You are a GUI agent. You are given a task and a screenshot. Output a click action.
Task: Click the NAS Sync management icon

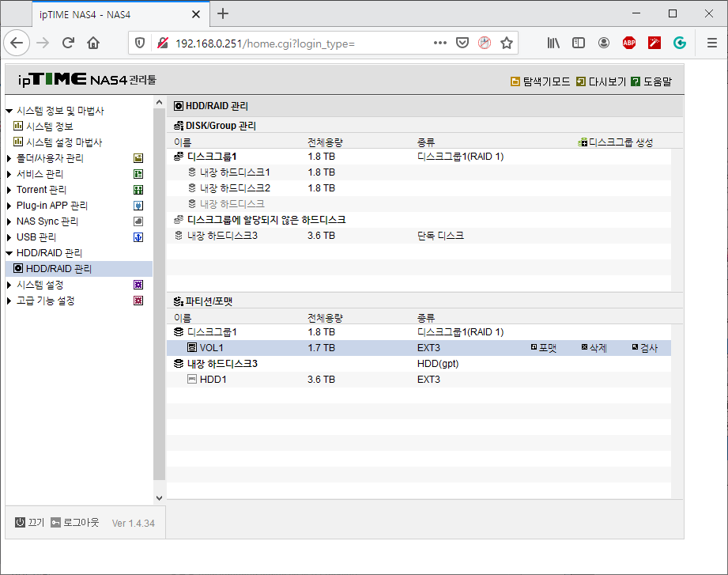138,221
